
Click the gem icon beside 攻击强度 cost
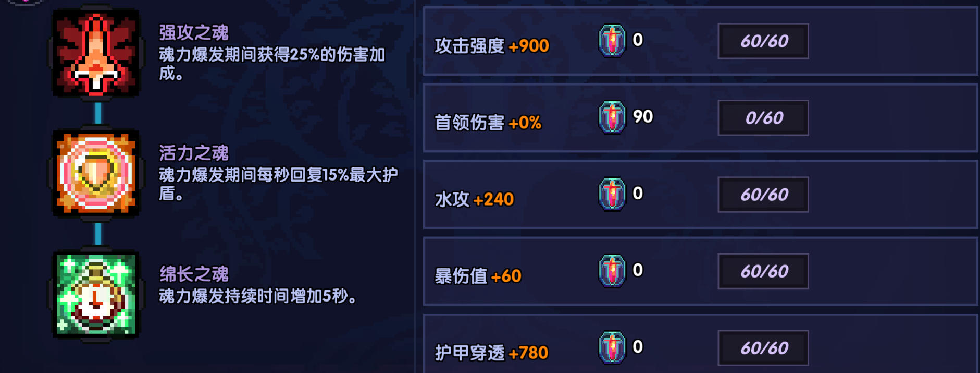pos(612,41)
